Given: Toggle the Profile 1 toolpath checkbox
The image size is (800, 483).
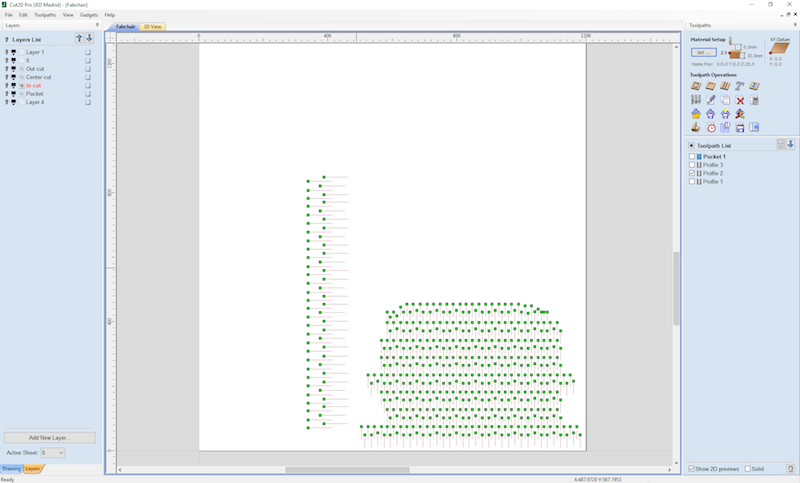Looking at the screenshot, I should [x=692, y=182].
